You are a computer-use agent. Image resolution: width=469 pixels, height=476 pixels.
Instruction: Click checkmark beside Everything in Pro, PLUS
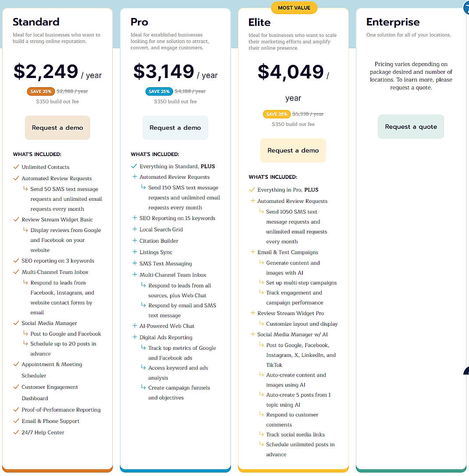252,190
